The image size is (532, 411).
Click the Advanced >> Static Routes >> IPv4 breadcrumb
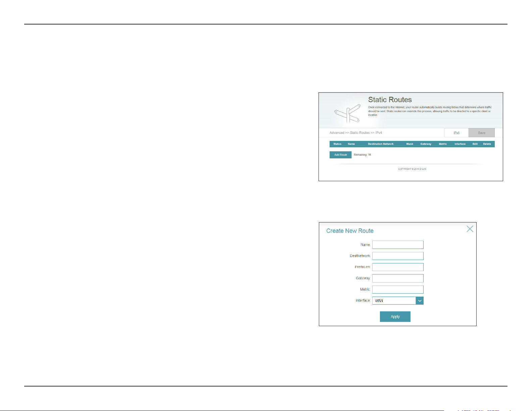(356, 133)
